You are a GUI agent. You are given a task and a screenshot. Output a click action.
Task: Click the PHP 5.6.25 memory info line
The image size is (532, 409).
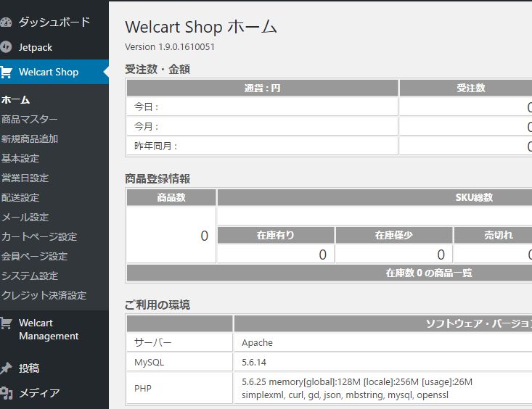click(x=357, y=382)
